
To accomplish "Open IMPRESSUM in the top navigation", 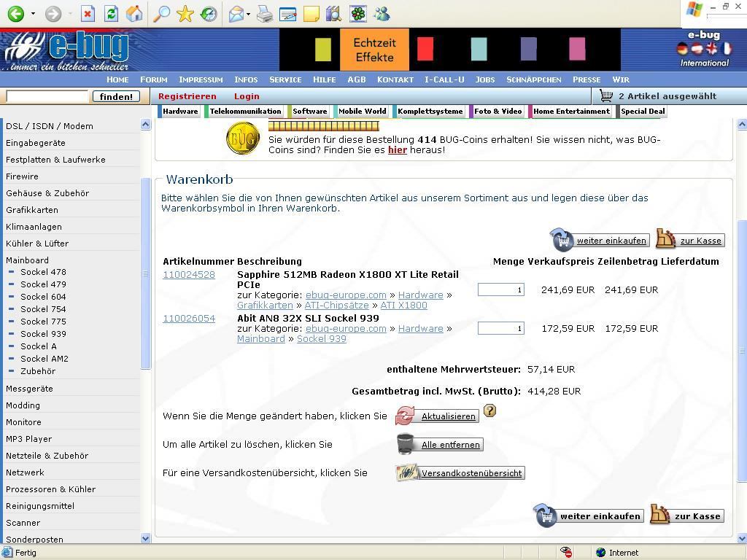I will (x=201, y=79).
